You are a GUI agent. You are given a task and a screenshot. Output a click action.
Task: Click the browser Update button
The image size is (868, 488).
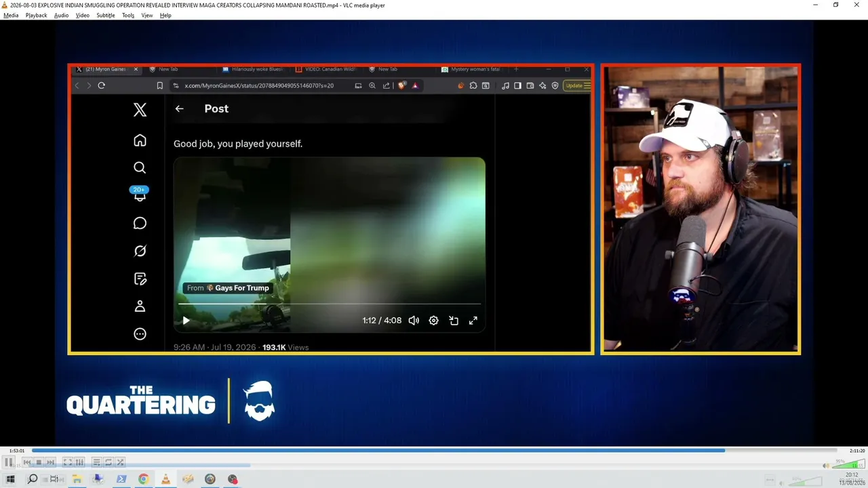click(577, 85)
